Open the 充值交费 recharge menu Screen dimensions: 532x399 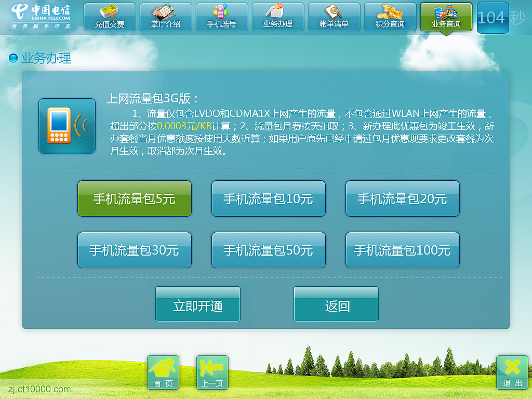(110, 17)
